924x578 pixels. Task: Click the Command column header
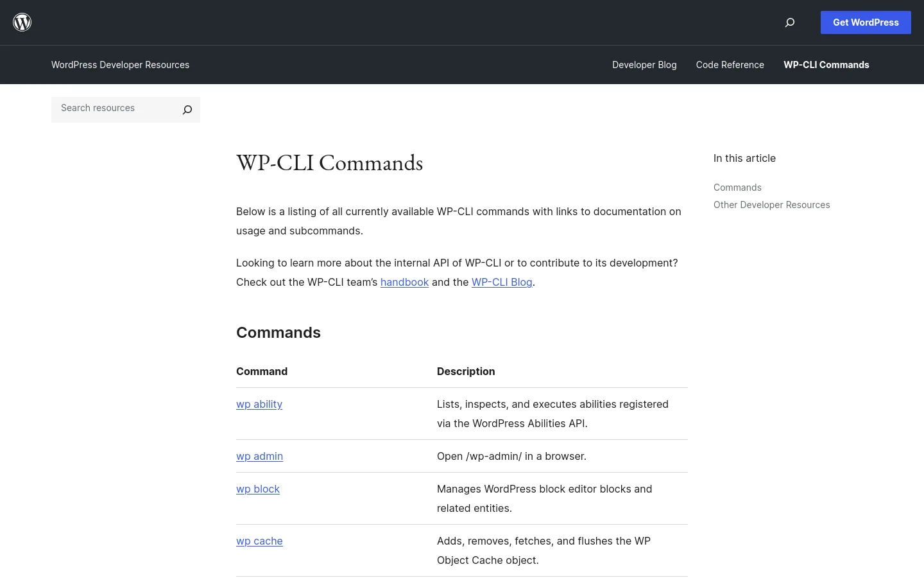point(262,371)
